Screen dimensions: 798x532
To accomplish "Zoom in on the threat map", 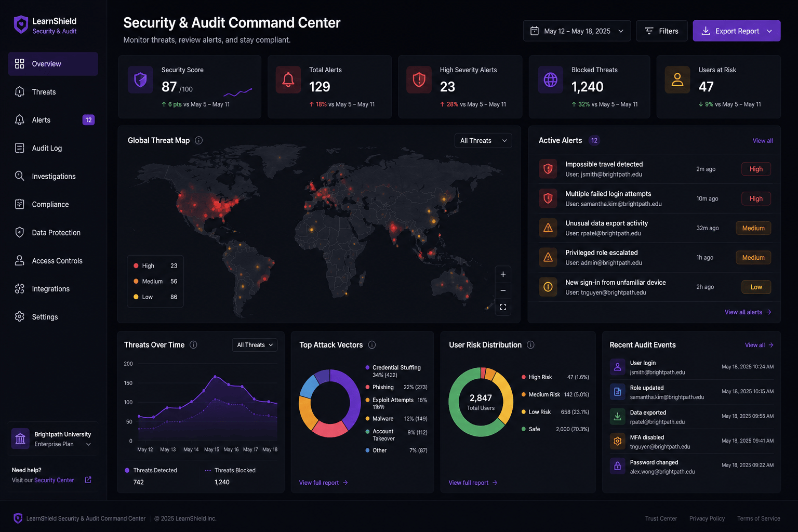I will pos(503,274).
